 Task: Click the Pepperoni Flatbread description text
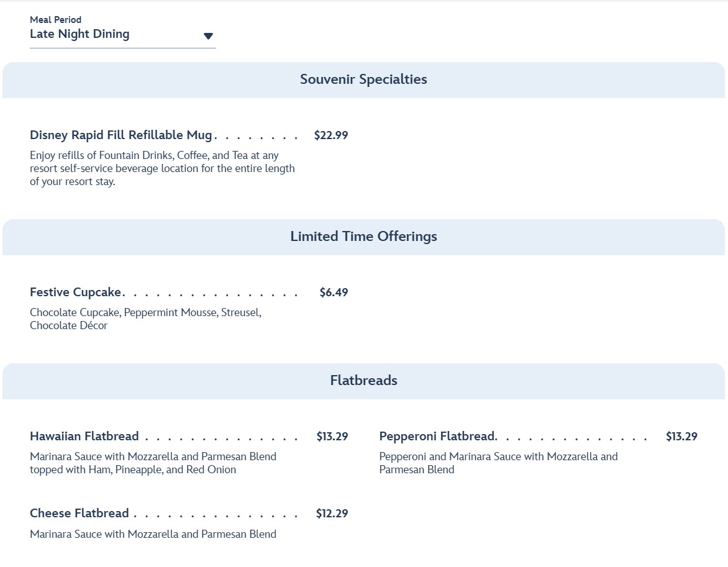point(498,463)
